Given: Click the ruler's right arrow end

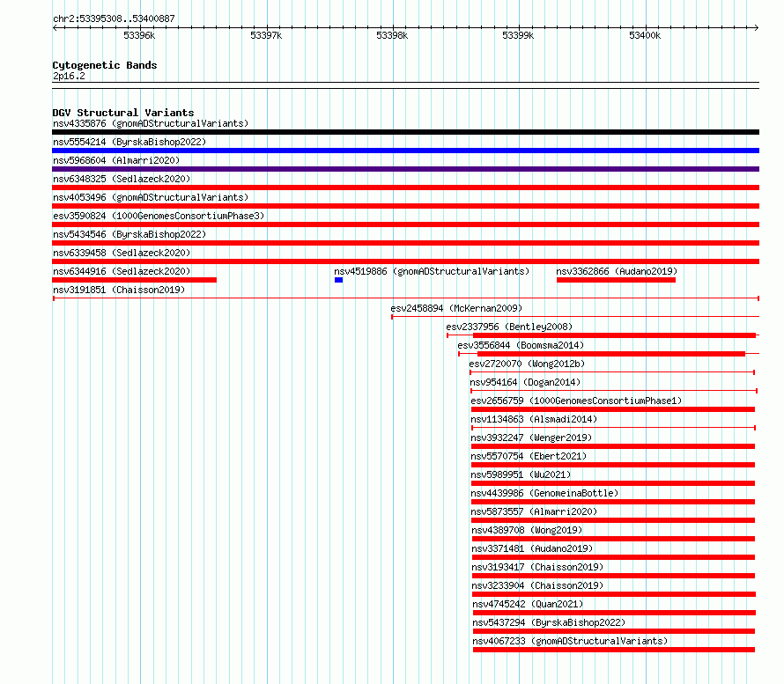Looking at the screenshot, I should tap(757, 28).
